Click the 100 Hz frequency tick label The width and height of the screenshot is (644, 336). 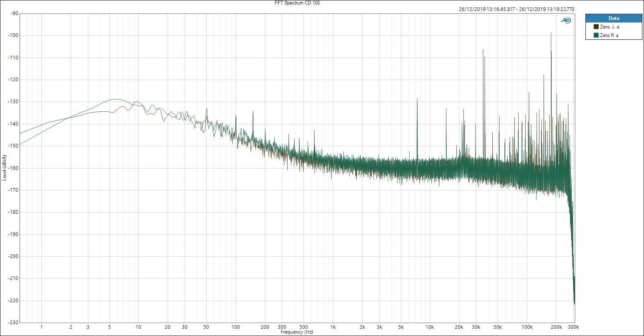pos(236,327)
